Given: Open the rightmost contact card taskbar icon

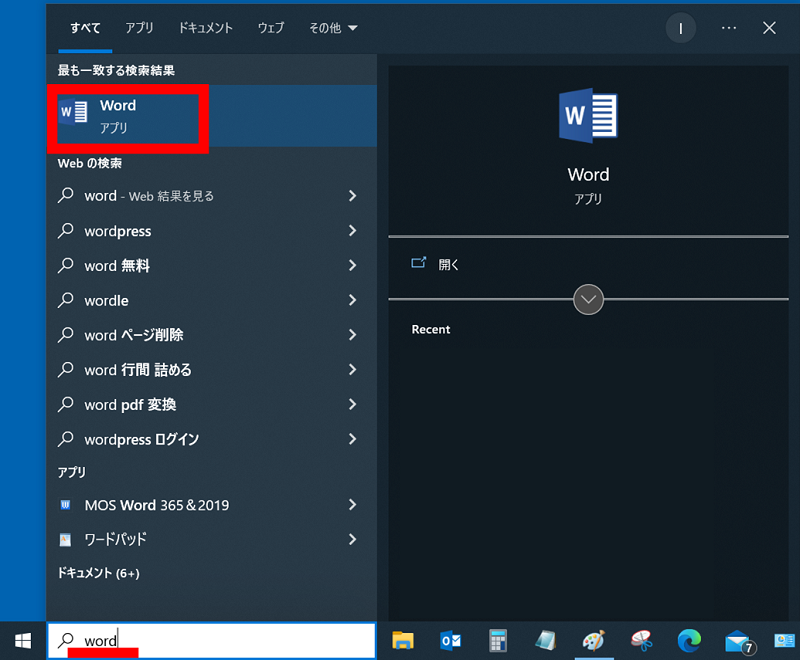Looking at the screenshot, I should (785, 641).
